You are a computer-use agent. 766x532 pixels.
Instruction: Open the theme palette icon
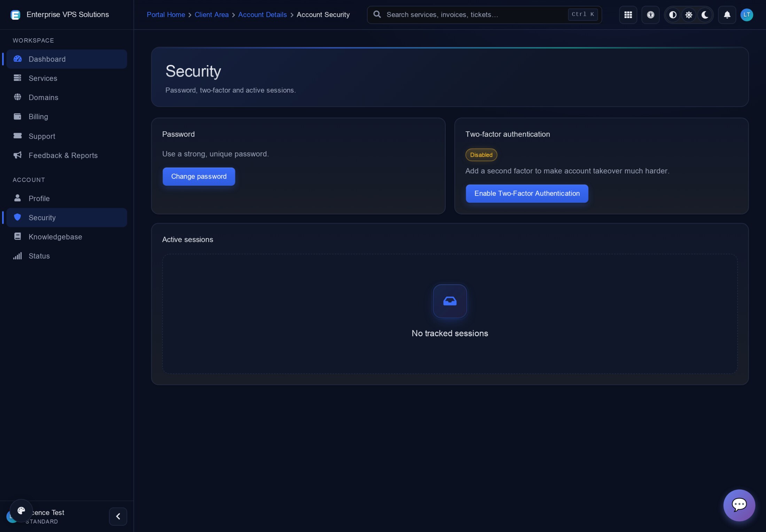[x=21, y=511]
